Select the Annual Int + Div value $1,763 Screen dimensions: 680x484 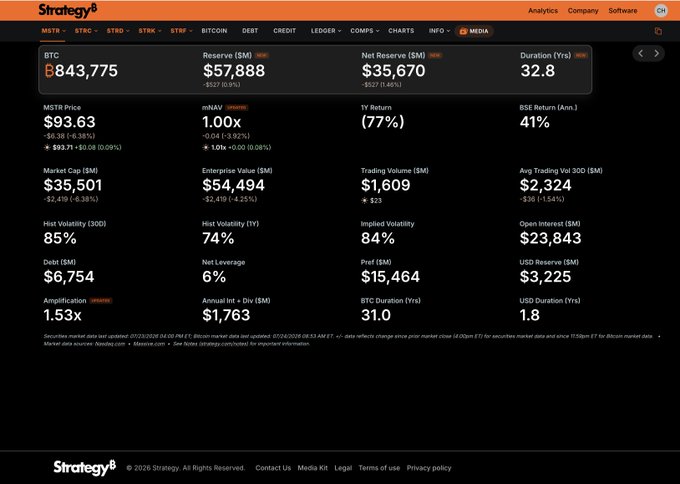click(226, 315)
